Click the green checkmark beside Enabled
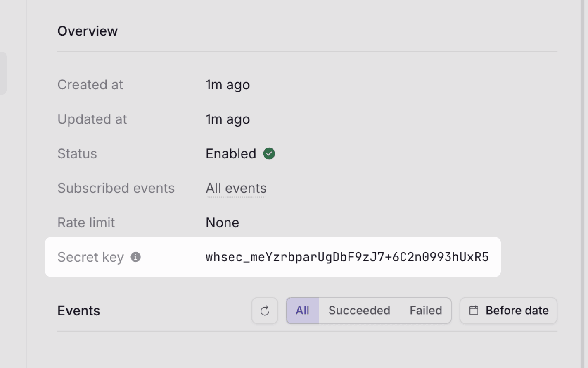The image size is (588, 368). click(269, 153)
